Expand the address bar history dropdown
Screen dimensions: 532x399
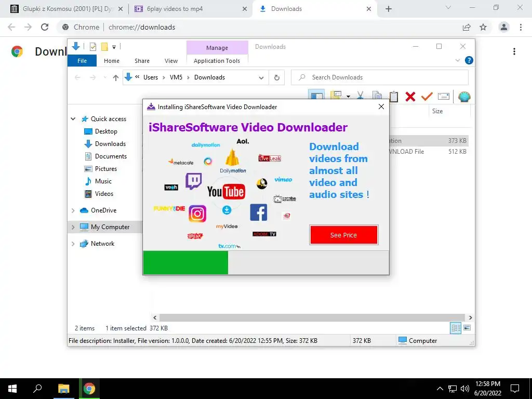tap(261, 78)
